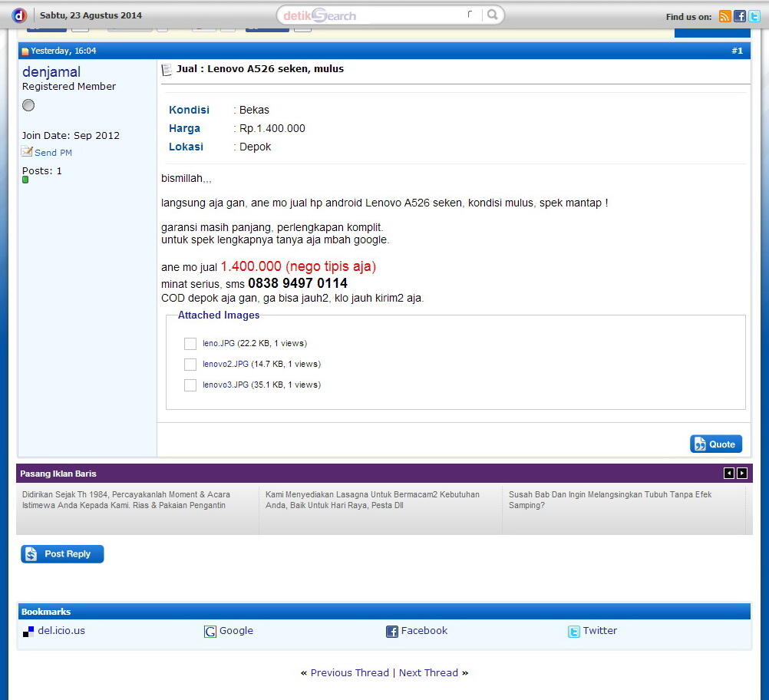
Task: Open the leno.JPG attachment link
Action: pos(219,343)
